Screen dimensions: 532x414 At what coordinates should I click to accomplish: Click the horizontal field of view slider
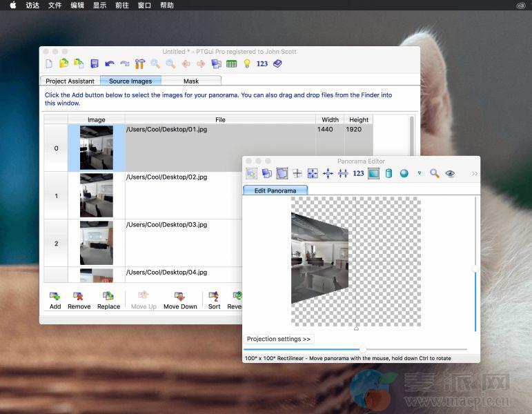[x=363, y=350]
